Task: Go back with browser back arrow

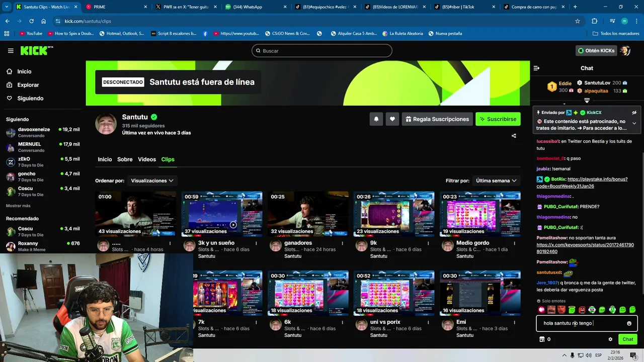Action: pos(7,21)
